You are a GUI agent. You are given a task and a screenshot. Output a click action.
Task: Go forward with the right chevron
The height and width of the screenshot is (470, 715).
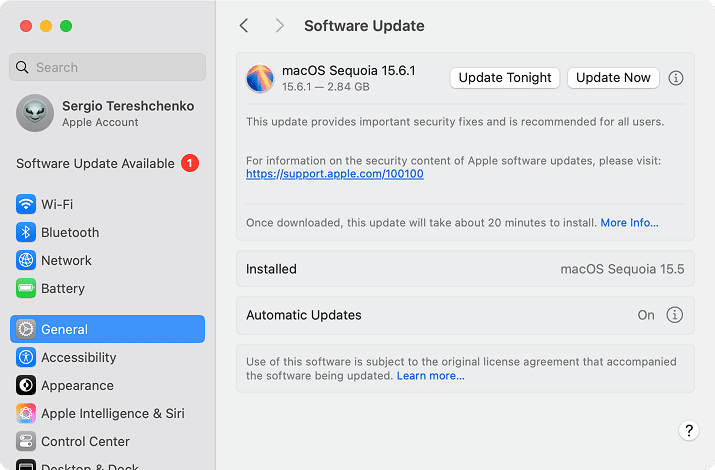coord(280,26)
